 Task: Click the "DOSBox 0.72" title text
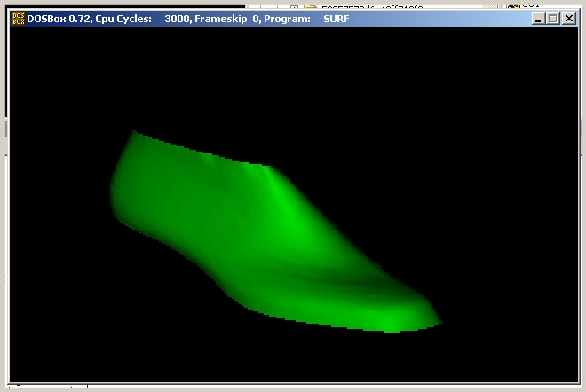pyautogui.click(x=57, y=18)
